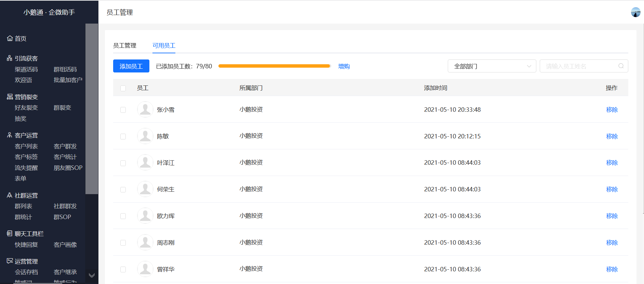Switch to the 员工管理 tab
This screenshot has width=644, height=284.
125,45
